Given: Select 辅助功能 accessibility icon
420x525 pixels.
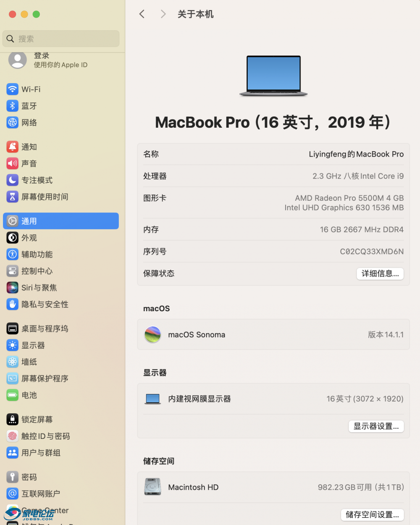Looking at the screenshot, I should tap(13, 254).
